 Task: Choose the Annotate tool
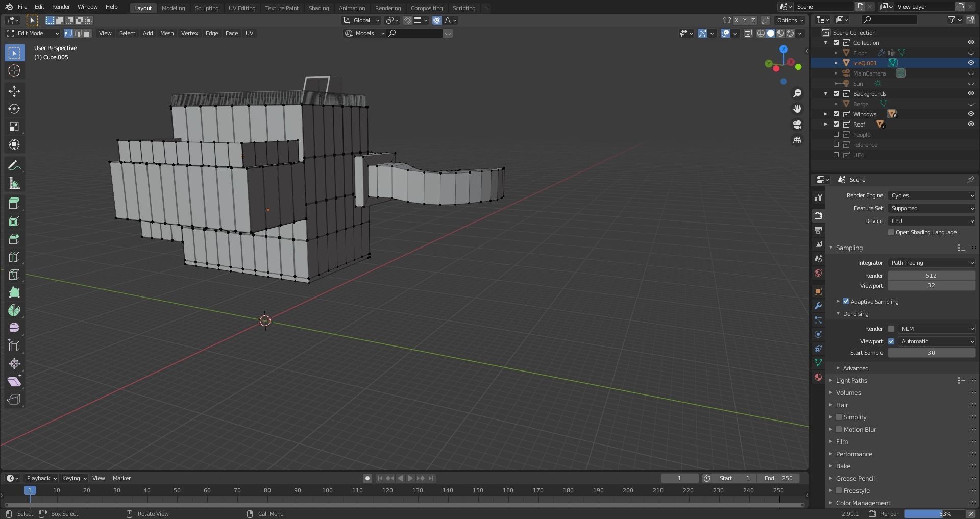tap(14, 165)
